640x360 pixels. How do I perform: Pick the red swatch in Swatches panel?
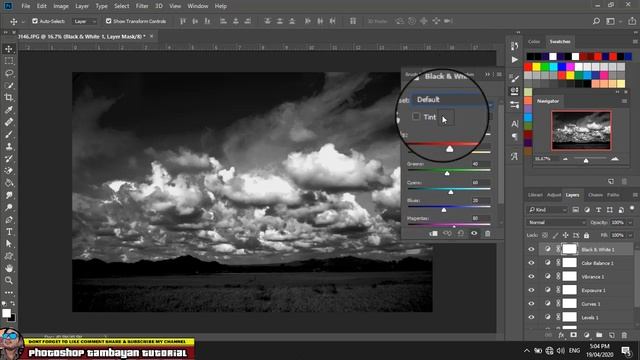pyautogui.click(x=528, y=67)
